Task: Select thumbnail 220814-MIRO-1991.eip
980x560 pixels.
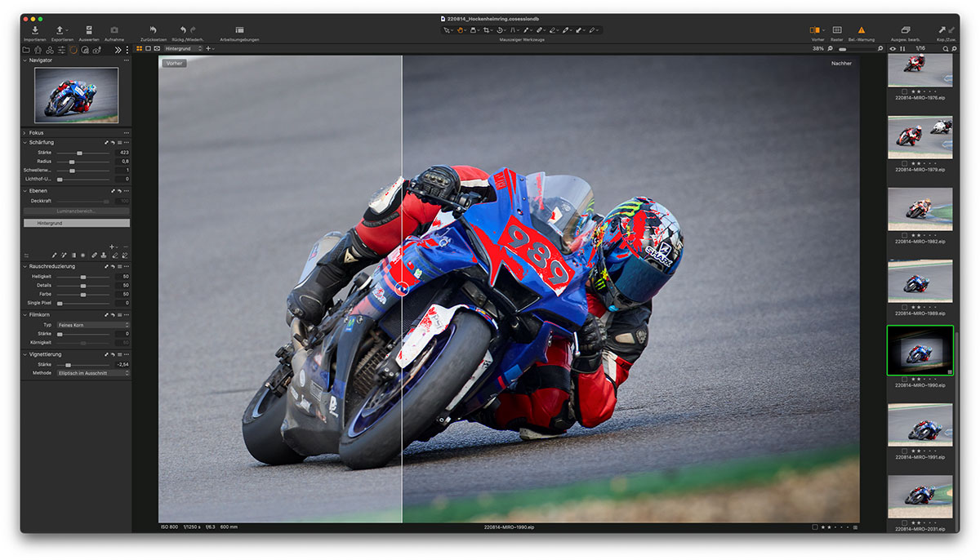Action: pyautogui.click(x=920, y=425)
